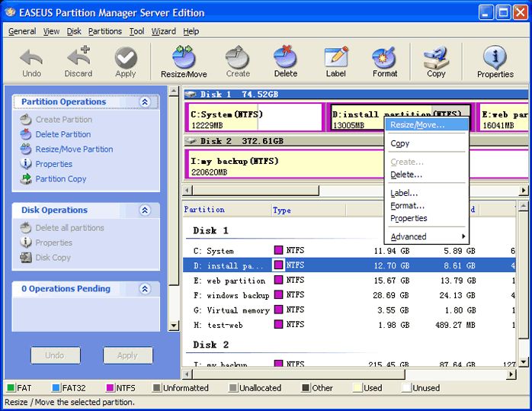
Task: Click the Type column header
Action: 309,210
